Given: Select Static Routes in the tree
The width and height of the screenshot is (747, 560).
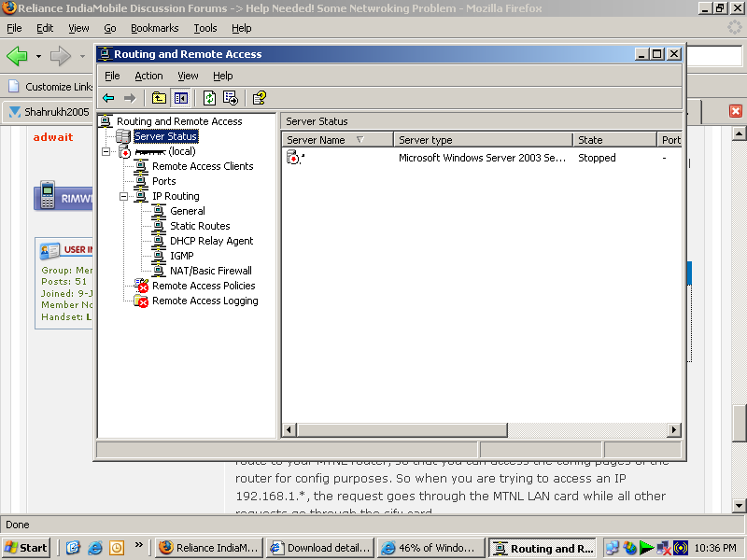Looking at the screenshot, I should (x=200, y=226).
